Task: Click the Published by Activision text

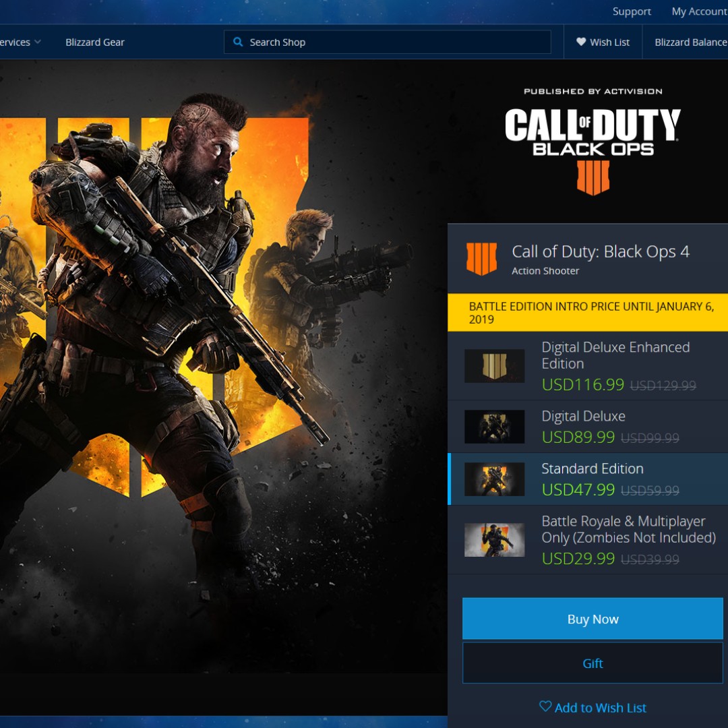Action: (593, 91)
